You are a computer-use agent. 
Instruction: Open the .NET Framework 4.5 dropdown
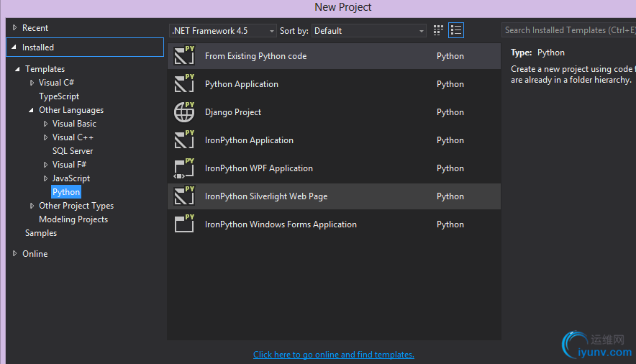click(x=222, y=31)
